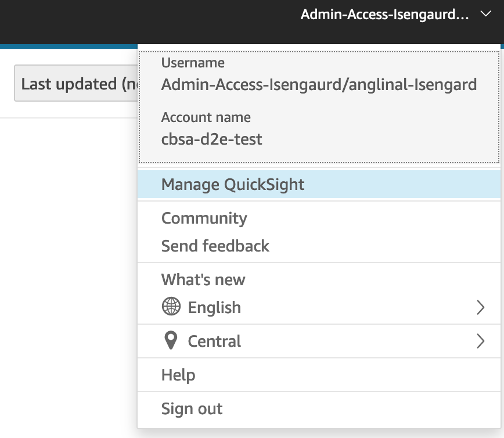Click the Username label
This screenshot has width=504, height=438.
click(x=193, y=63)
